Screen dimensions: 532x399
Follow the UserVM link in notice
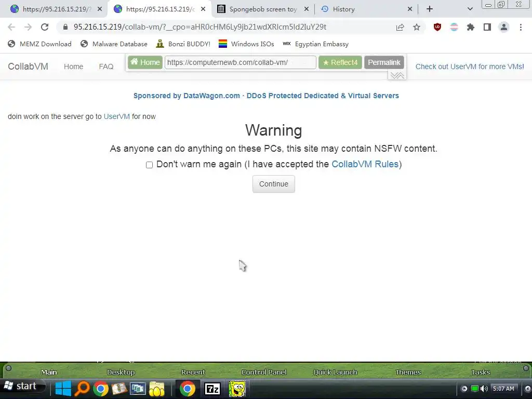point(117,116)
